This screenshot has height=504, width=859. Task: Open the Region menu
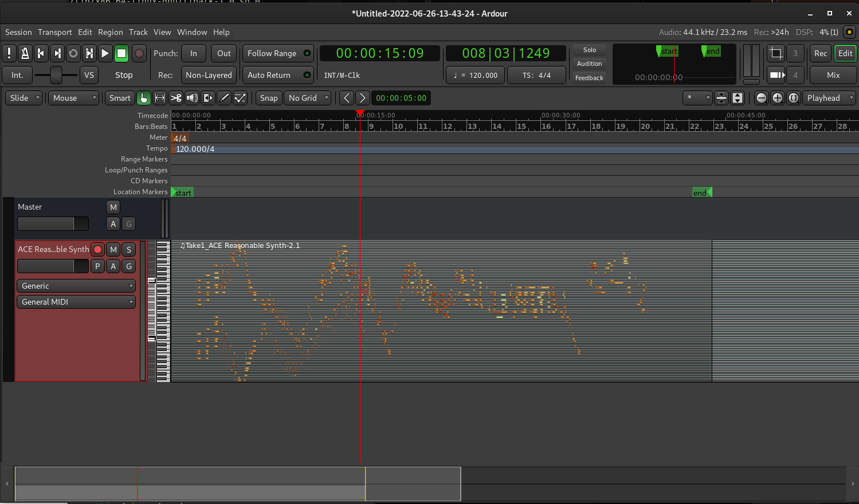click(x=110, y=32)
